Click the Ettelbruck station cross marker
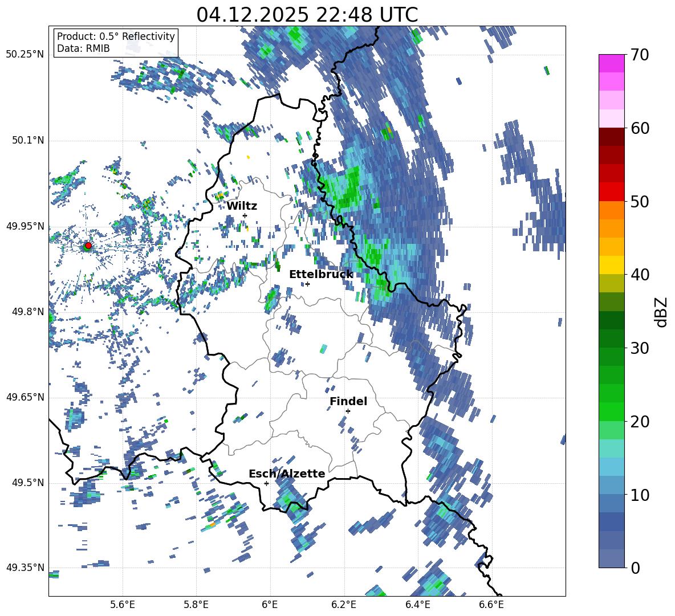This screenshot has height=616, width=675. pyautogui.click(x=307, y=284)
